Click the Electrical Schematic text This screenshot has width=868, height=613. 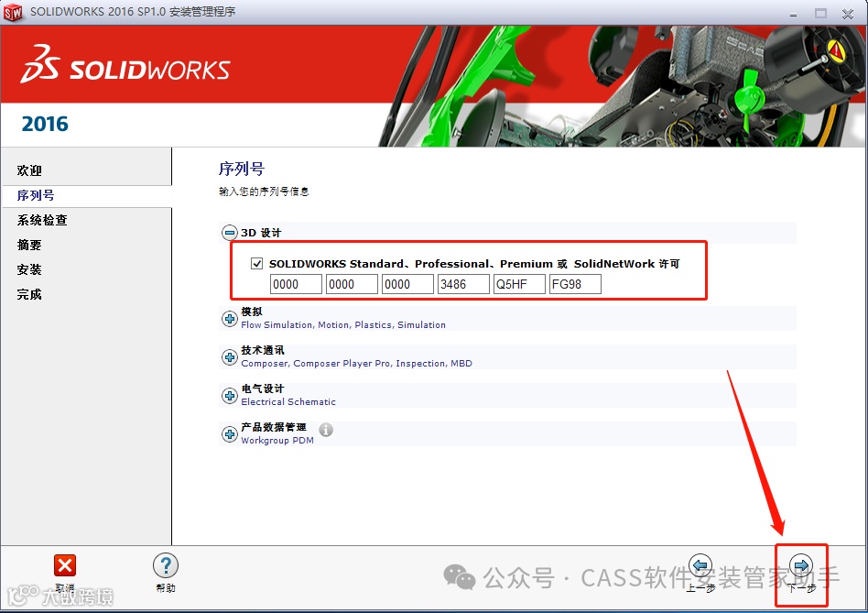click(288, 402)
